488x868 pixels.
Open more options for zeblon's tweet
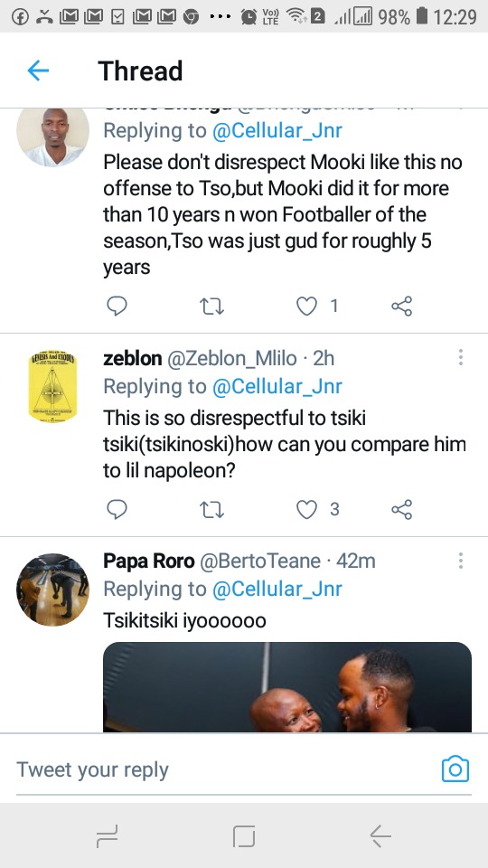460,358
